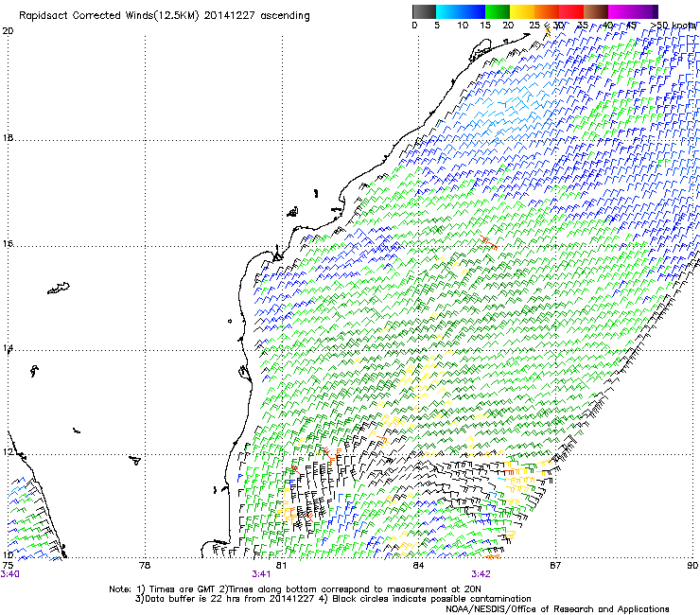The width and height of the screenshot is (700, 615).
Task: Click the purple "3:42" time stamp
Action: tap(481, 574)
